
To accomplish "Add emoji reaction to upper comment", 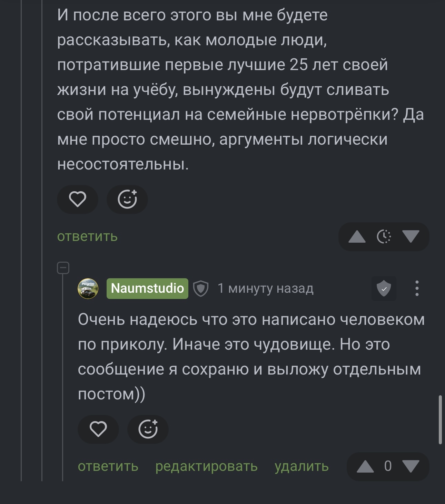I will pos(127,199).
